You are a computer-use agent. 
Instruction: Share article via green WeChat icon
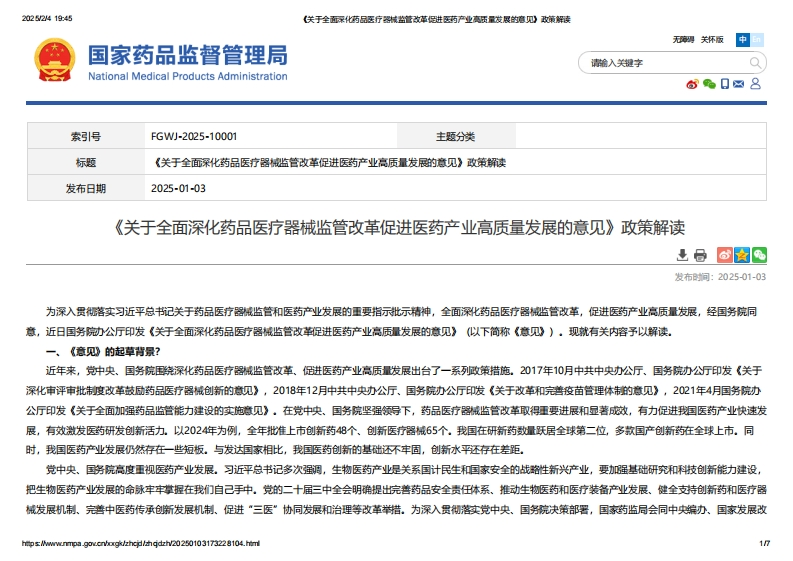(x=759, y=255)
